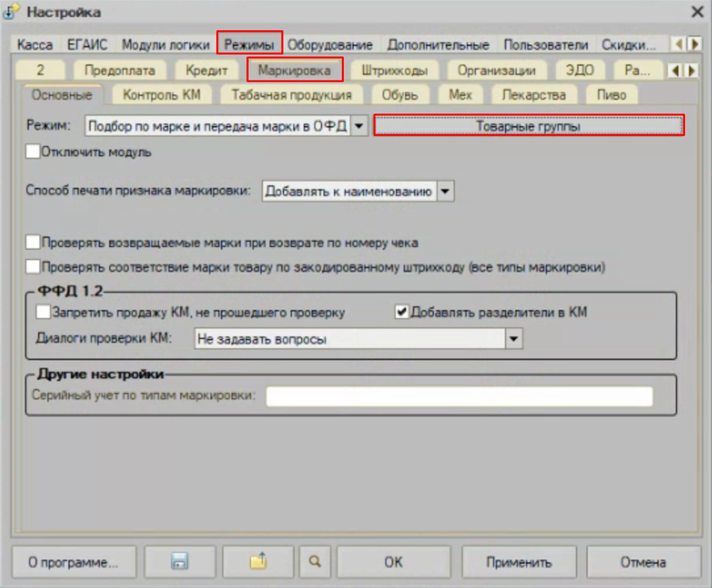Open the Табачная продукция subtab
This screenshot has height=588, width=712.
point(291,95)
